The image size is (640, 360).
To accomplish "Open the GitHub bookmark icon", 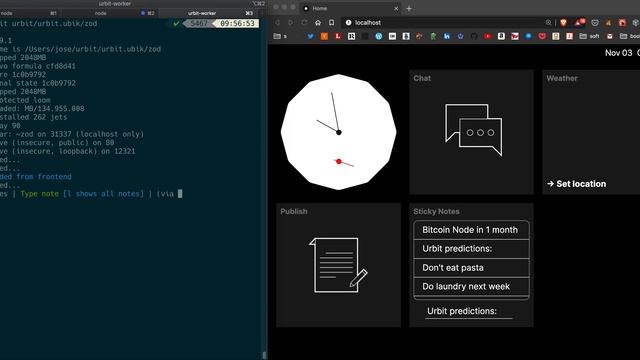I will [x=474, y=36].
